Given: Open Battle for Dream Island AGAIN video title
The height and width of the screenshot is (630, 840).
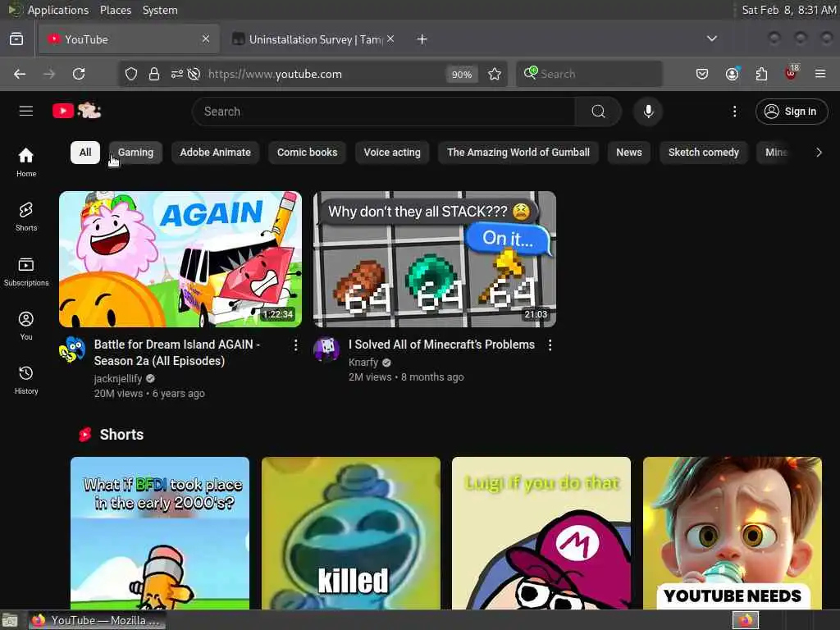Looking at the screenshot, I should pyautogui.click(x=177, y=353).
